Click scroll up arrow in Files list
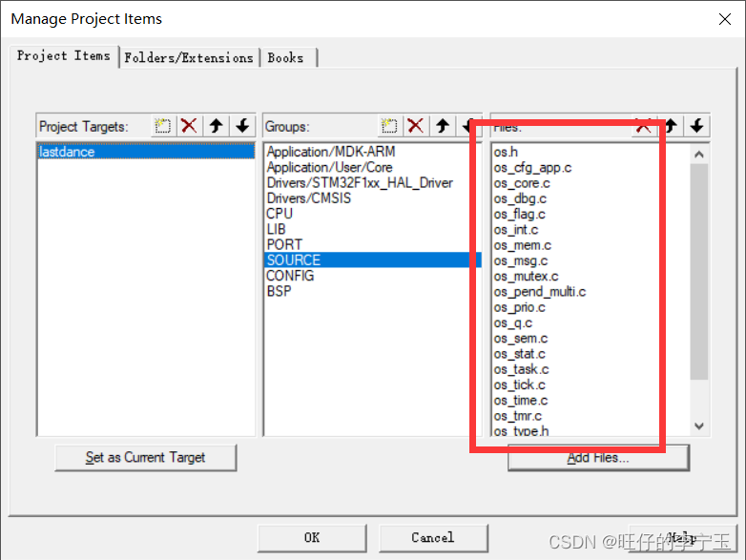This screenshot has height=560, width=746. point(699,155)
